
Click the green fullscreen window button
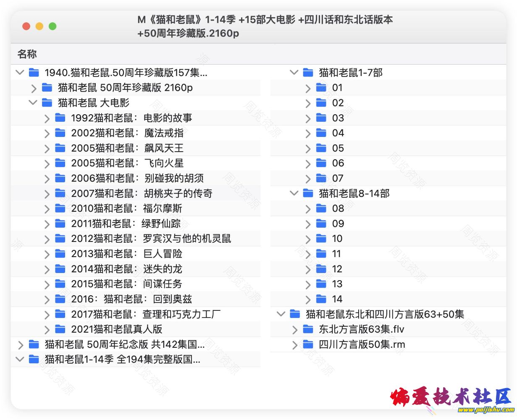click(x=52, y=26)
